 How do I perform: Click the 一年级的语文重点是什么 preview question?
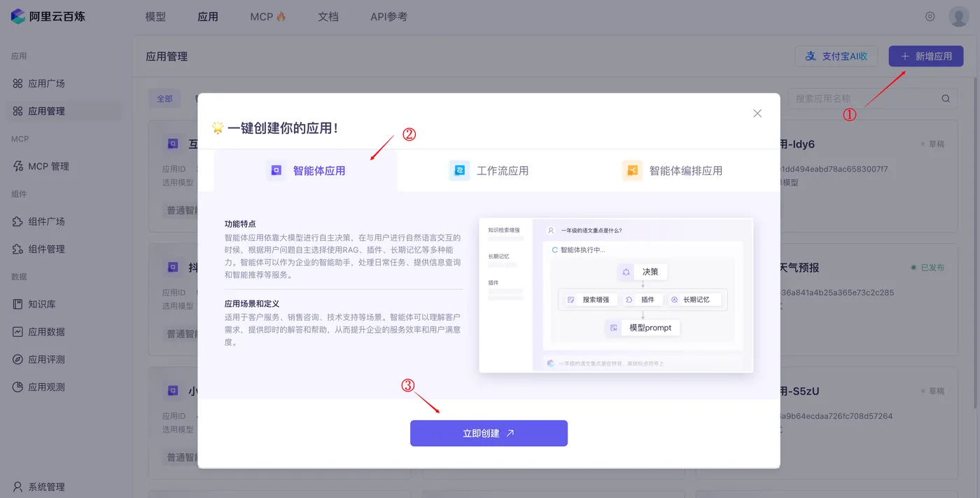591,230
